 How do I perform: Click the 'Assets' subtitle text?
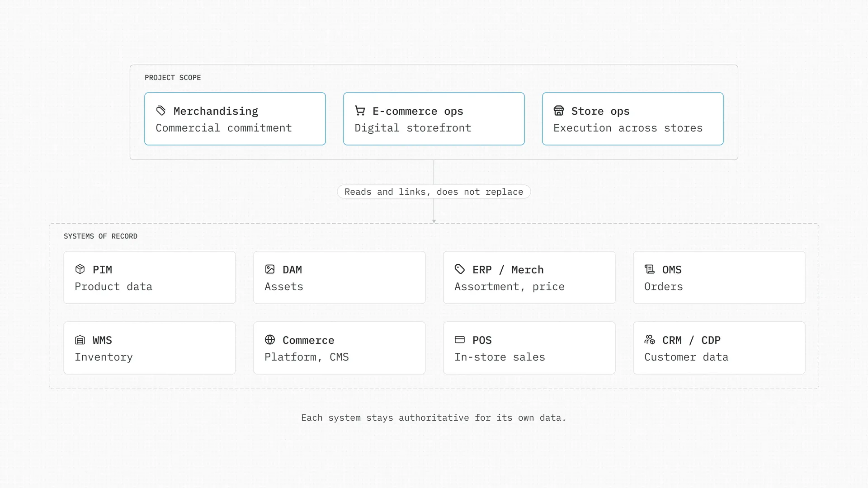pyautogui.click(x=284, y=287)
